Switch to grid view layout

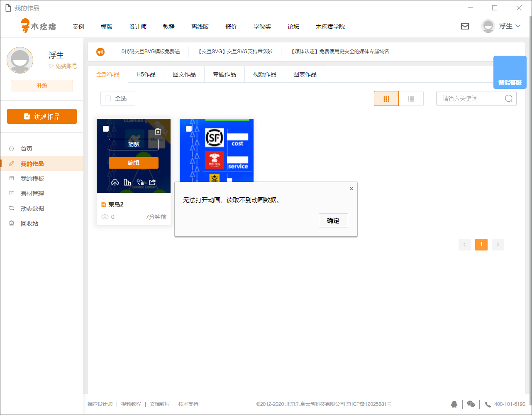pyautogui.click(x=386, y=99)
